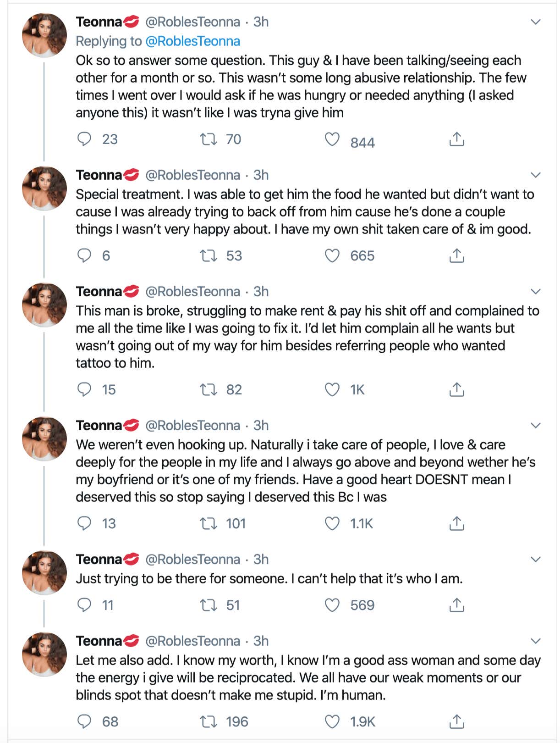Retweet the tweet with 82 retweets
The height and width of the screenshot is (743, 560).
209,389
